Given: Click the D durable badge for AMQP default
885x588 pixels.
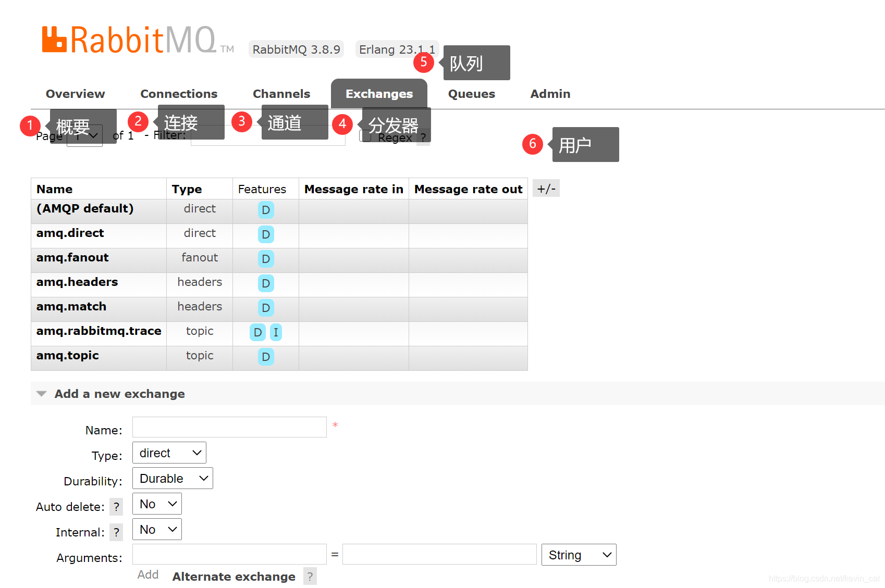Looking at the screenshot, I should [x=266, y=210].
